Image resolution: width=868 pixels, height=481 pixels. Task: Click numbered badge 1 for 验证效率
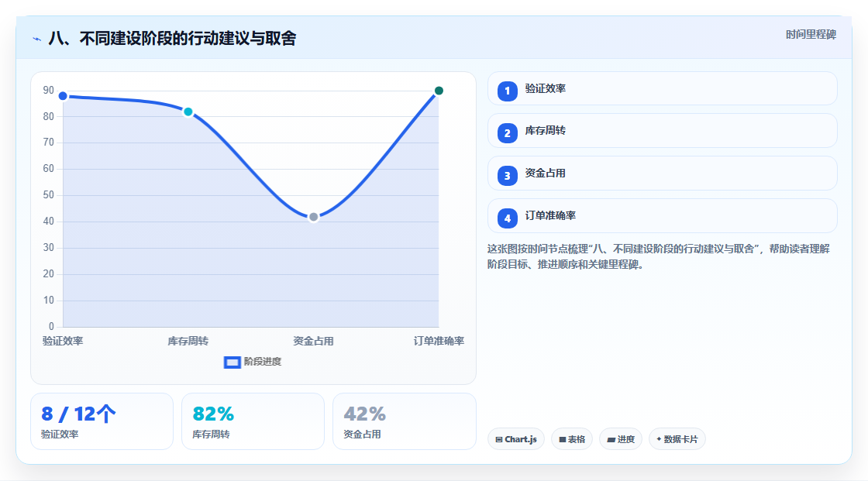pos(507,91)
